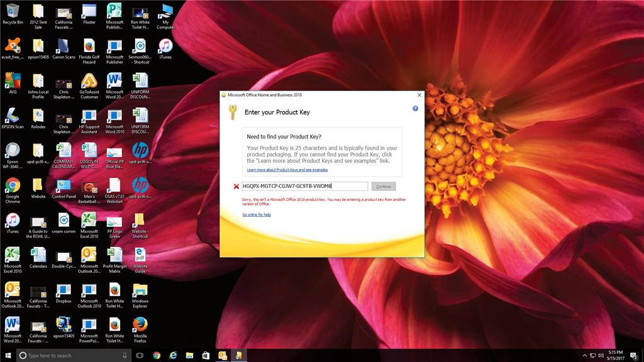Click the Continue button
Viewport: 644px width, 362px height.
point(384,186)
